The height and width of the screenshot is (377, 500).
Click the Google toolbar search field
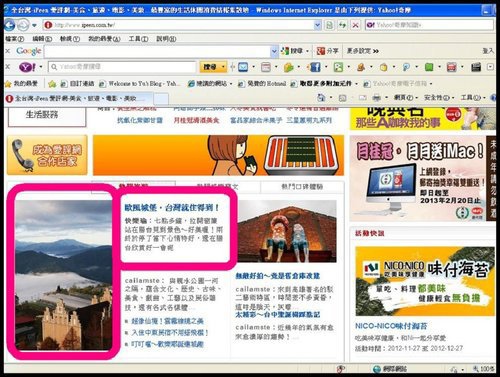pos(157,51)
